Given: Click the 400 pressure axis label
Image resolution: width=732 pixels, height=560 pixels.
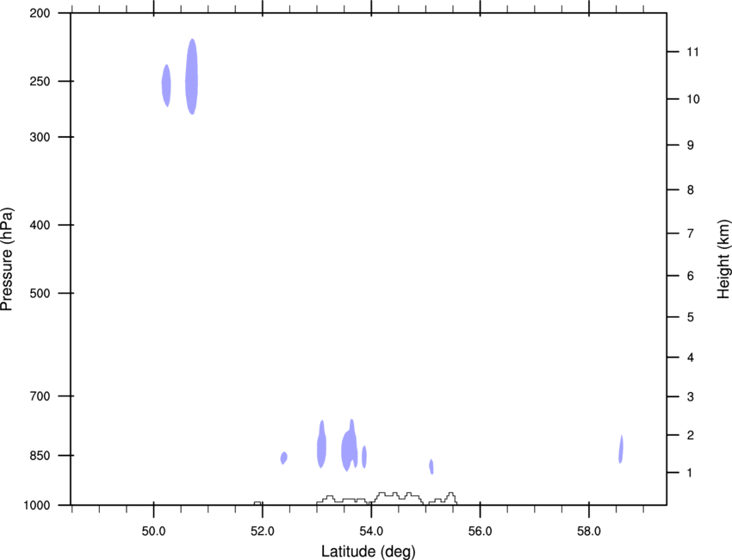Looking at the screenshot, I should coord(40,225).
